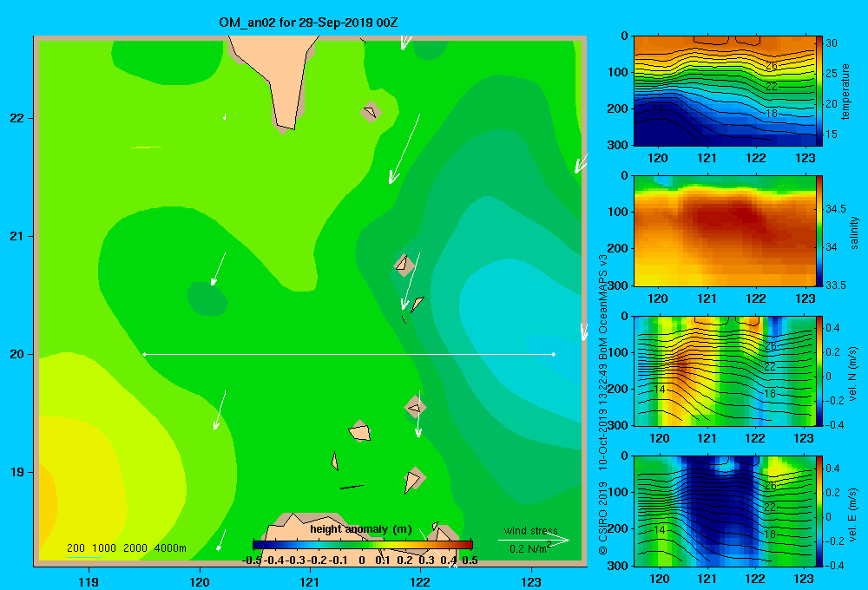Click longitude label '123' below main map
The width and height of the screenshot is (868, 590).
click(x=531, y=581)
